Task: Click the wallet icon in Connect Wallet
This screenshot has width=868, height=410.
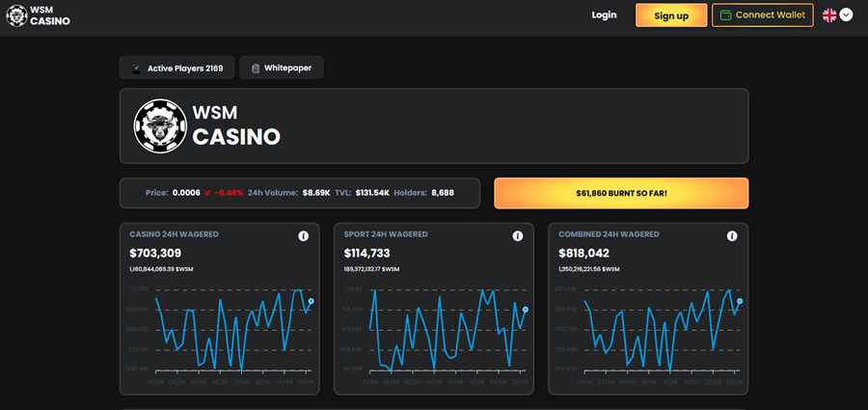Action: coord(725,15)
